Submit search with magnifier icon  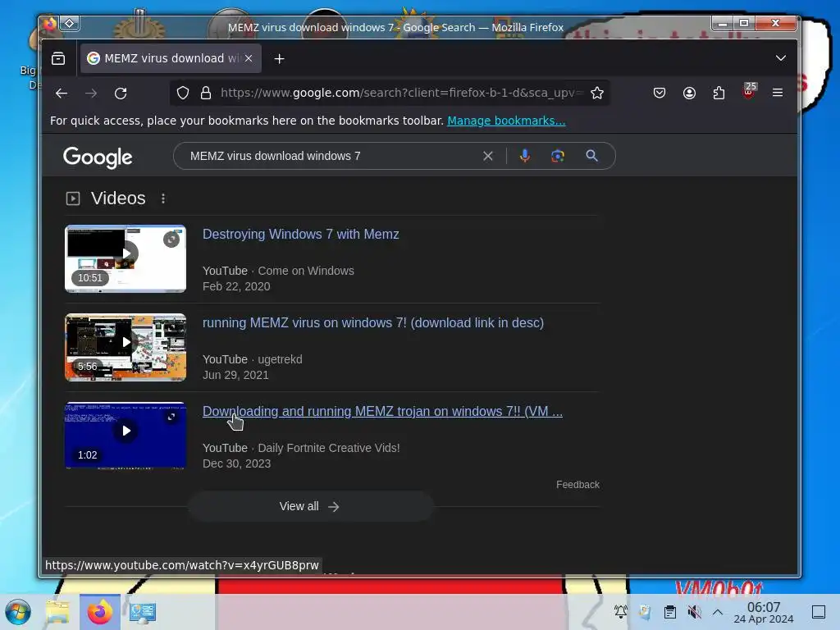591,156
